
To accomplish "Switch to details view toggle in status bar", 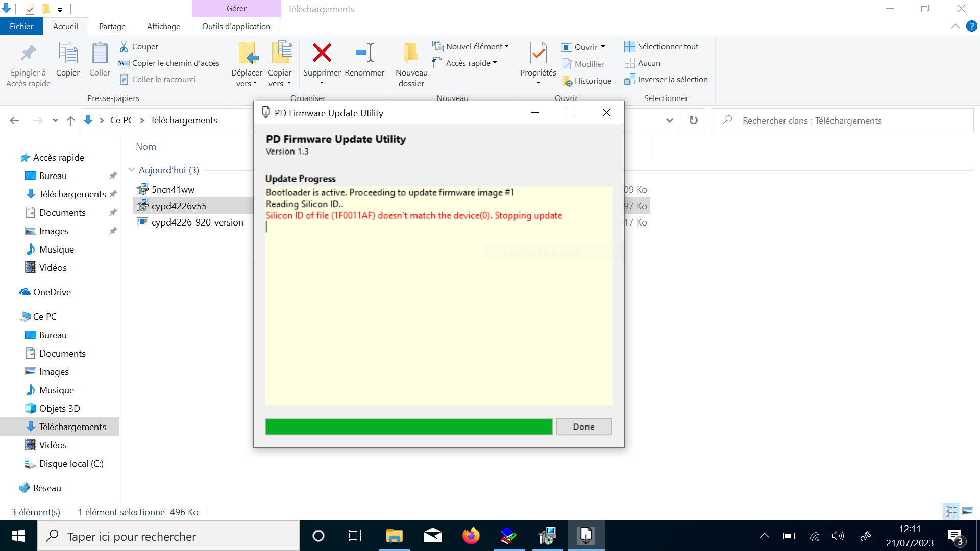I will coord(951,511).
